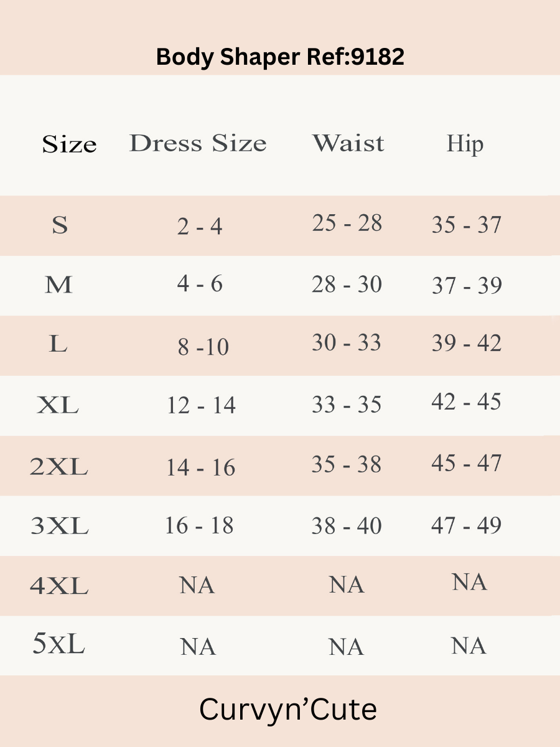The width and height of the screenshot is (560, 747).
Task: Select the S size row label
Action: pos(60,225)
